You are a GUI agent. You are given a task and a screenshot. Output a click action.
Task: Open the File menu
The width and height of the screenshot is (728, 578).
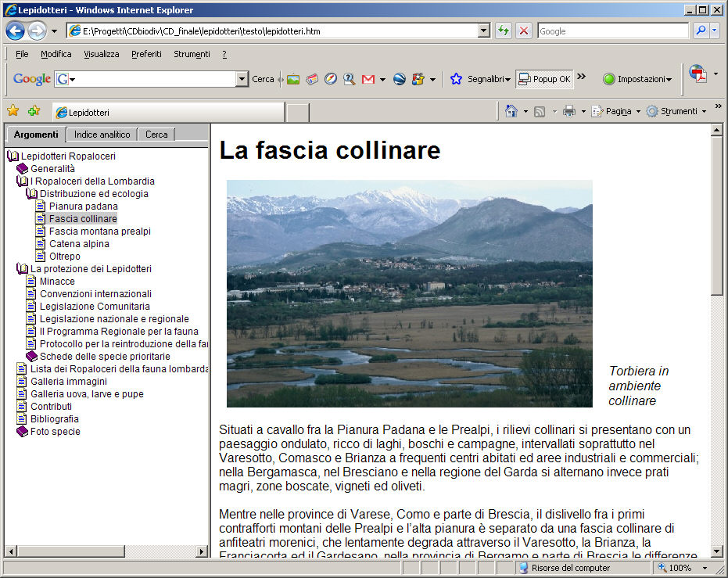[22, 54]
